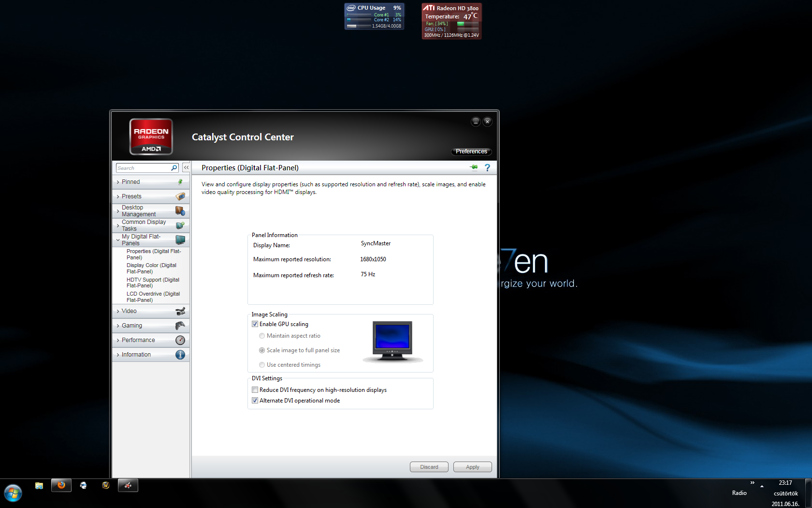Click the My Digital Flat-Panels monitor icon

180,240
